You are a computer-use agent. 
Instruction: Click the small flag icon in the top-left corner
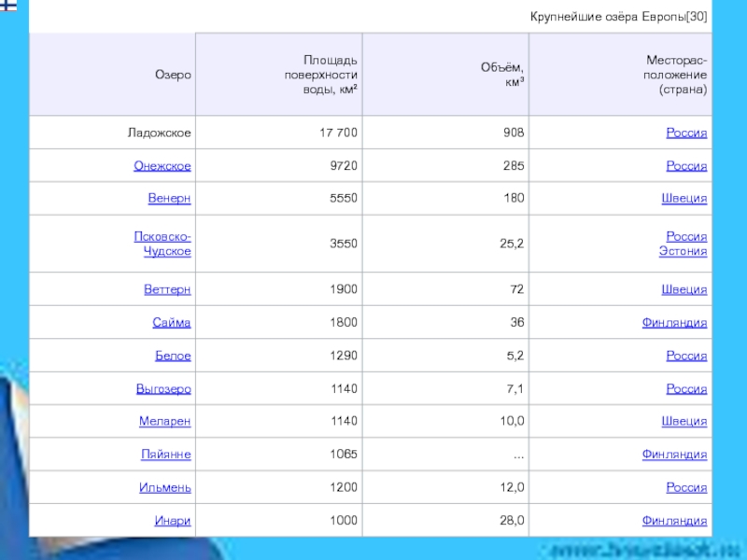pyautogui.click(x=6, y=5)
